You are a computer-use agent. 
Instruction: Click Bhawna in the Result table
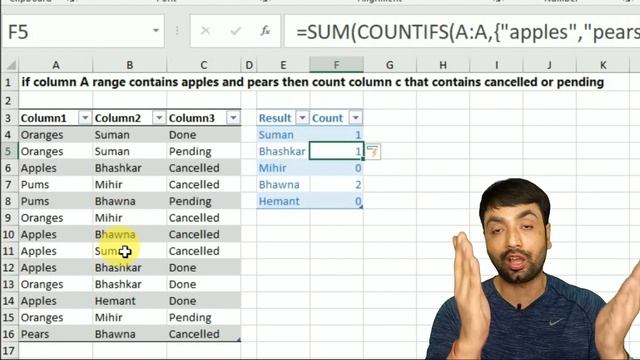[x=279, y=185]
